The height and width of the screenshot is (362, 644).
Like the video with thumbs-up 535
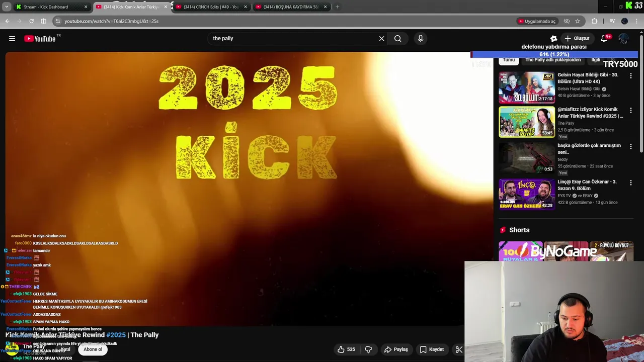346,349
